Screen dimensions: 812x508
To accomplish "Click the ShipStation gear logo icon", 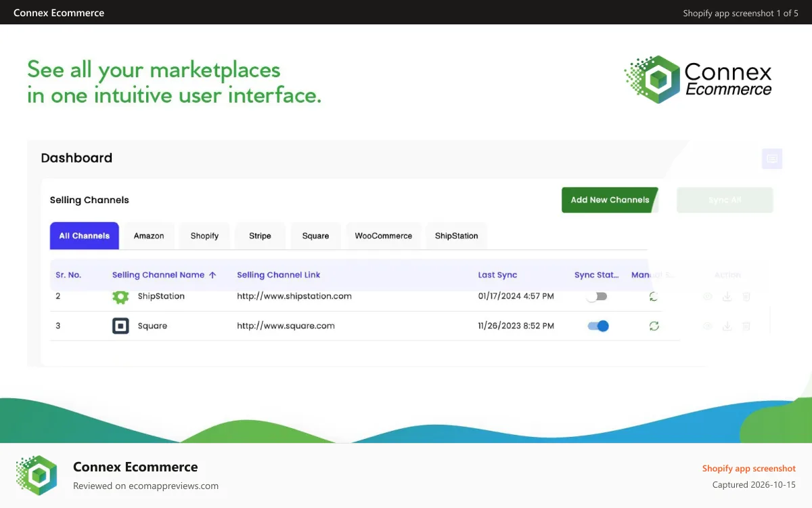I will (x=120, y=297).
